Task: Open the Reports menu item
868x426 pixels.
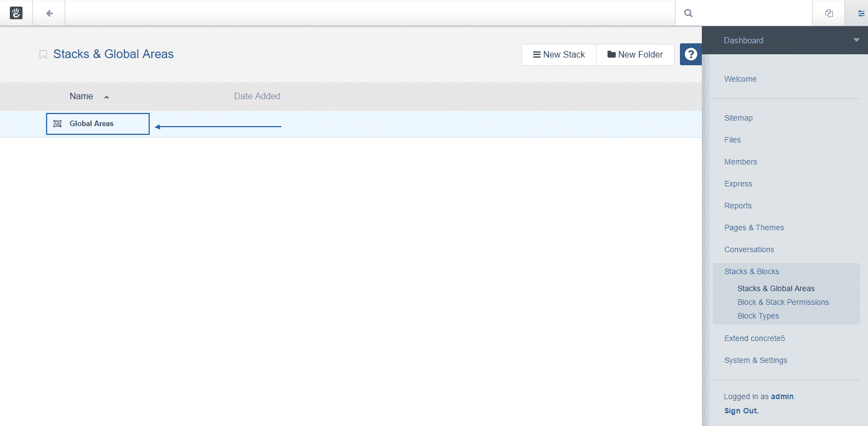Action: (737, 206)
